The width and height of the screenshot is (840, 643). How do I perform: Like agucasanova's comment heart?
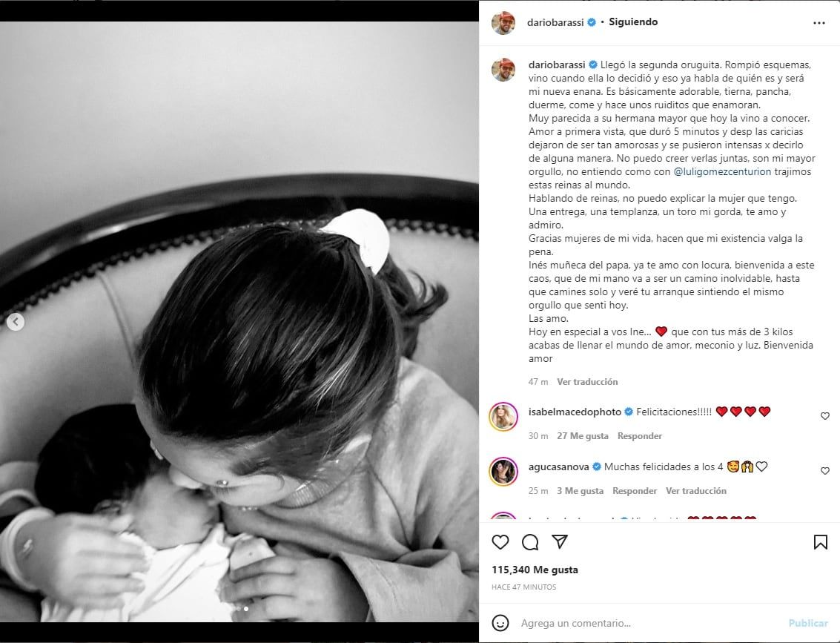(825, 470)
